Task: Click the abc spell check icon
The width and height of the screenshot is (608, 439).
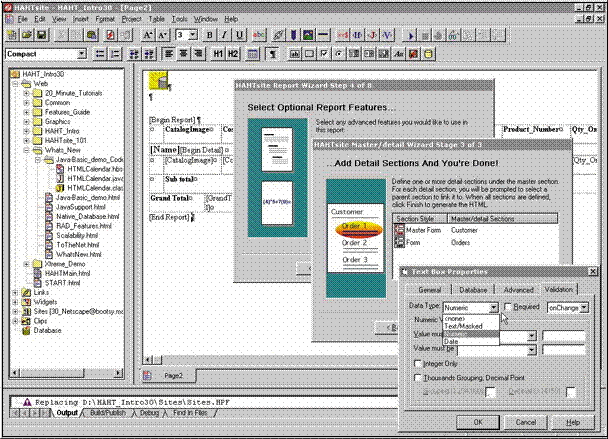Action: [x=259, y=35]
